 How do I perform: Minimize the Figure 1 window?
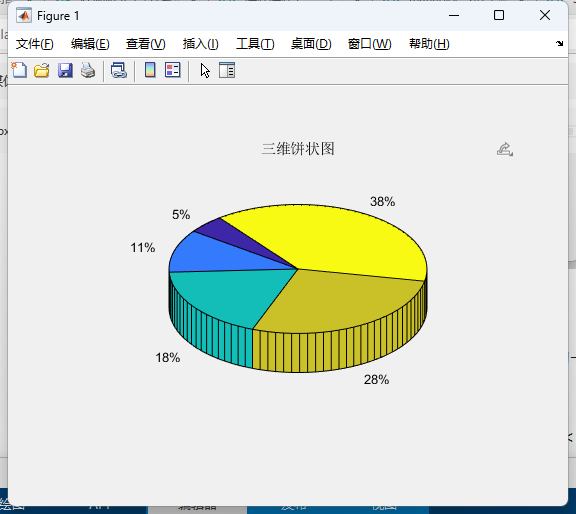click(x=454, y=15)
